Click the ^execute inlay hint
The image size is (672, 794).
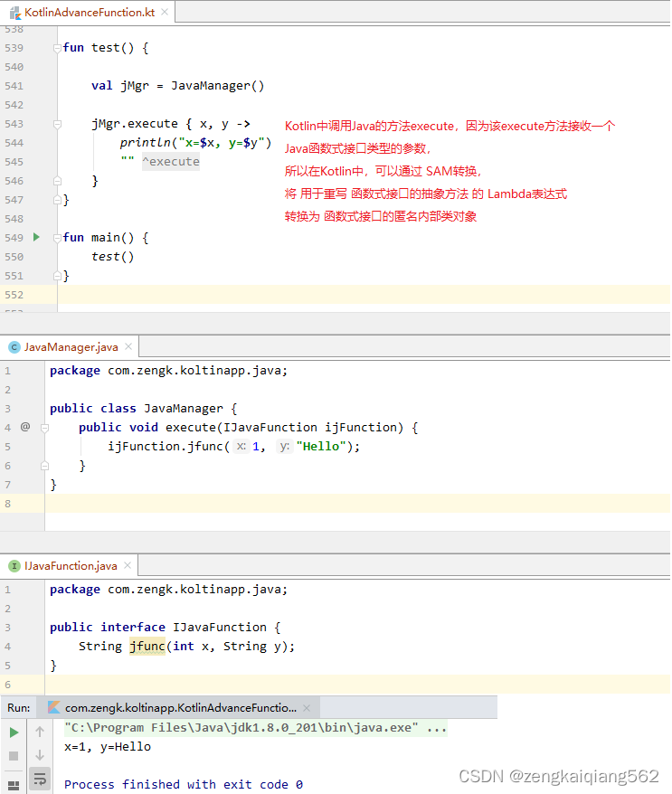pos(171,162)
